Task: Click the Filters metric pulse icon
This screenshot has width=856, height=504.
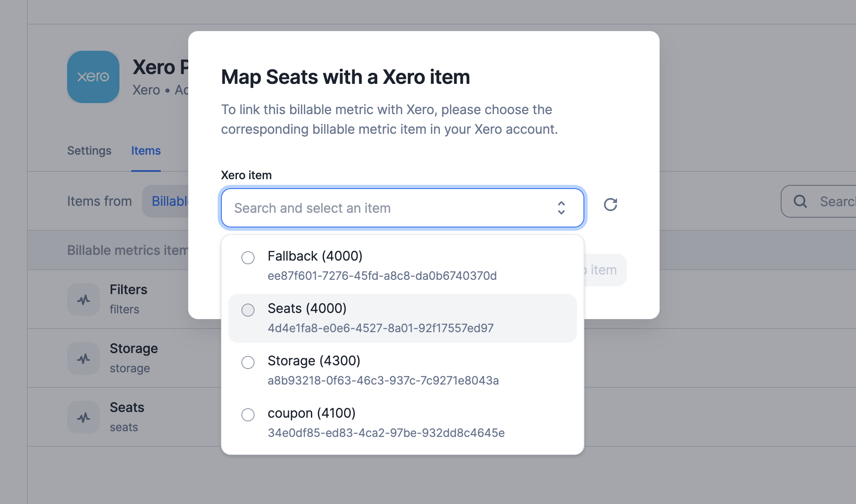Action: pyautogui.click(x=83, y=299)
